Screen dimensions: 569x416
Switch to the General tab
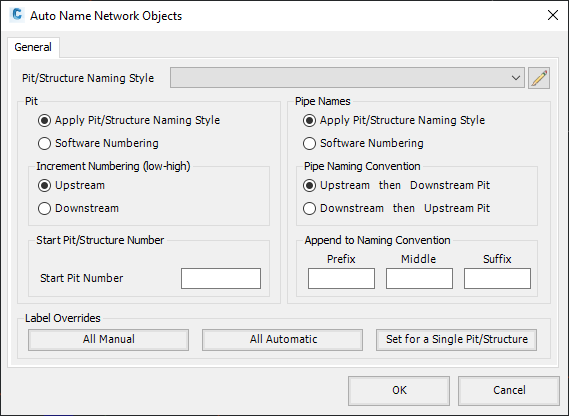33,47
